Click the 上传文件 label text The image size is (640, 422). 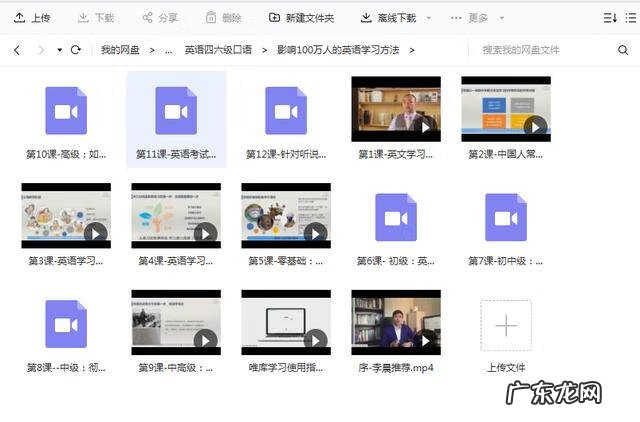pos(506,368)
